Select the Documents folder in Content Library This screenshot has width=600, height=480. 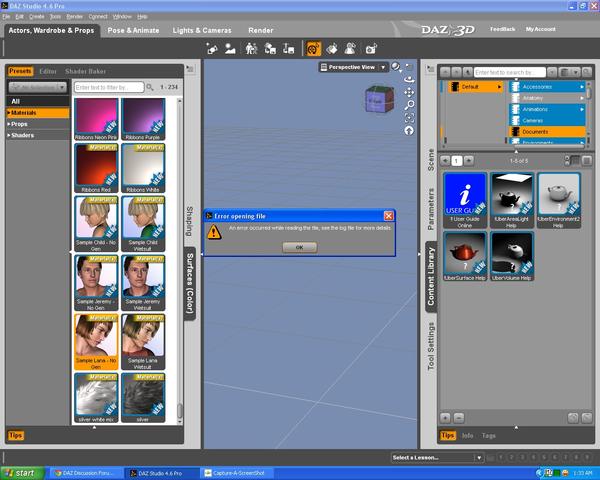coord(547,132)
